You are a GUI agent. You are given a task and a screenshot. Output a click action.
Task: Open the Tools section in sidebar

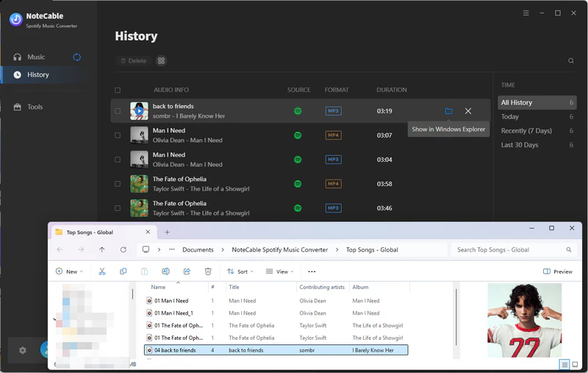click(35, 107)
